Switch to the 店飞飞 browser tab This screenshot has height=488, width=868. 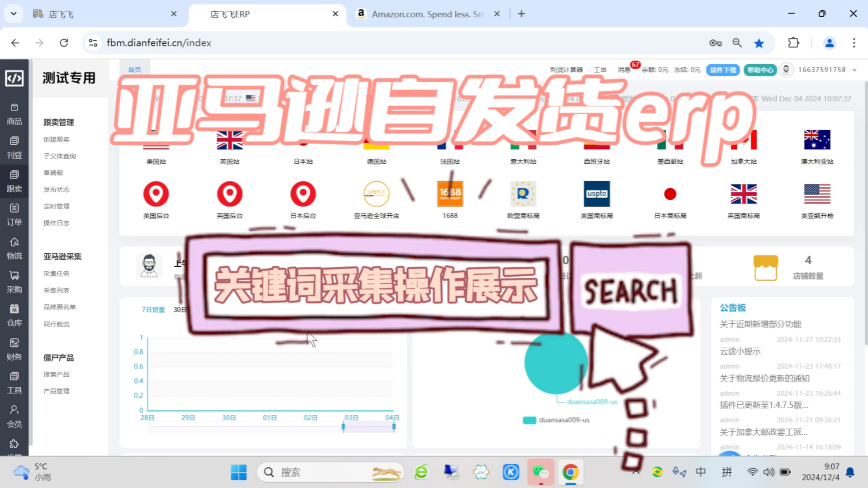(105, 14)
